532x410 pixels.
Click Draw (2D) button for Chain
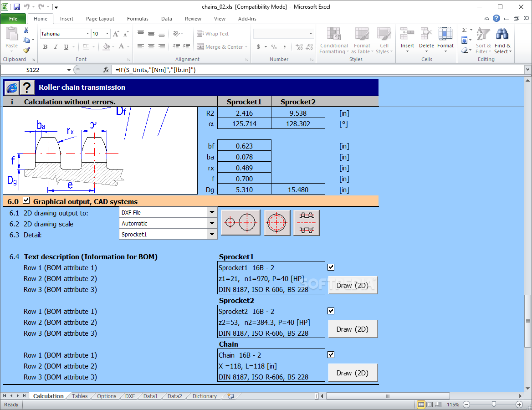tap(353, 373)
